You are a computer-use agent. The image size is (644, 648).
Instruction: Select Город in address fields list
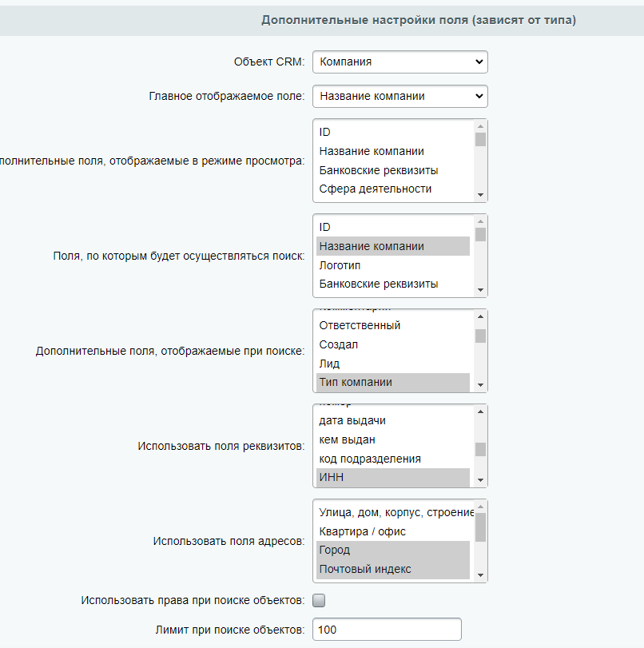[335, 551]
